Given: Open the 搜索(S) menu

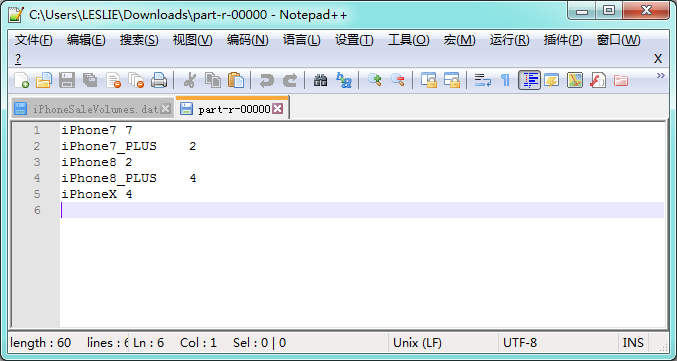Looking at the screenshot, I should coord(139,41).
